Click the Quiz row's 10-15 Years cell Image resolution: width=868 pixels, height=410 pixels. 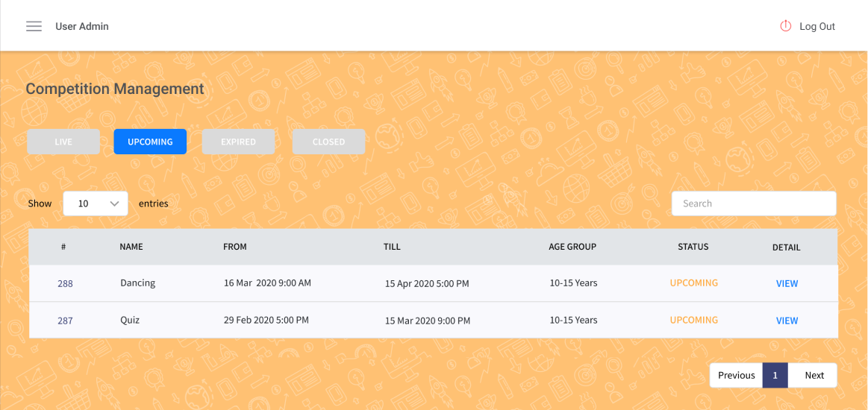click(573, 320)
